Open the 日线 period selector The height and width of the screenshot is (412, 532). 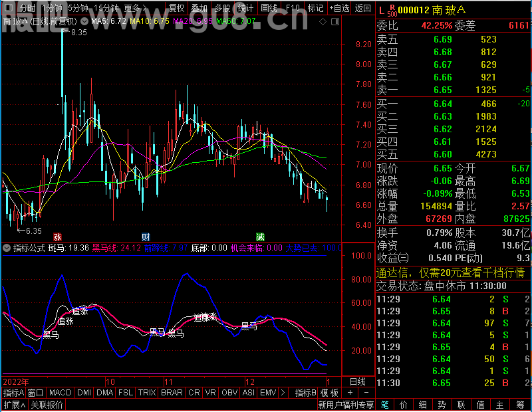(x=358, y=382)
